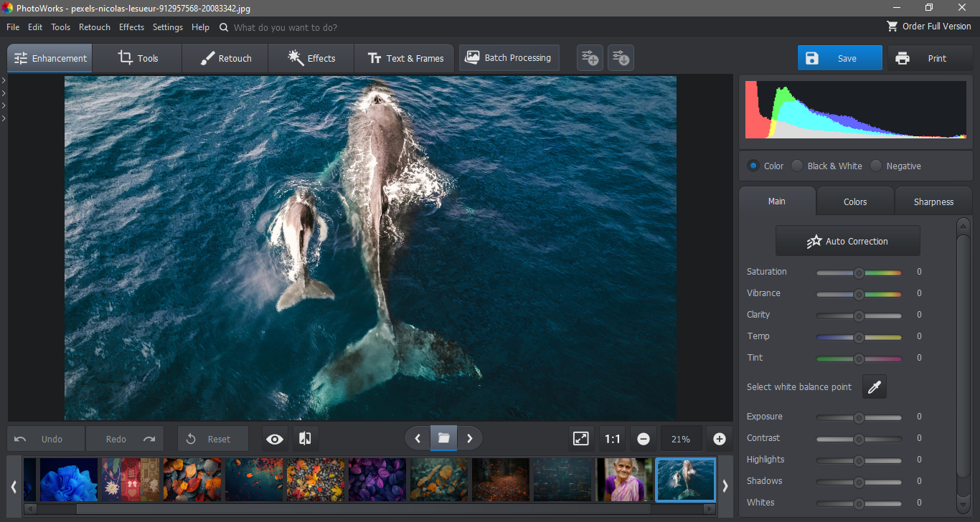
Task: Open the Edit menu
Action: (x=35, y=27)
